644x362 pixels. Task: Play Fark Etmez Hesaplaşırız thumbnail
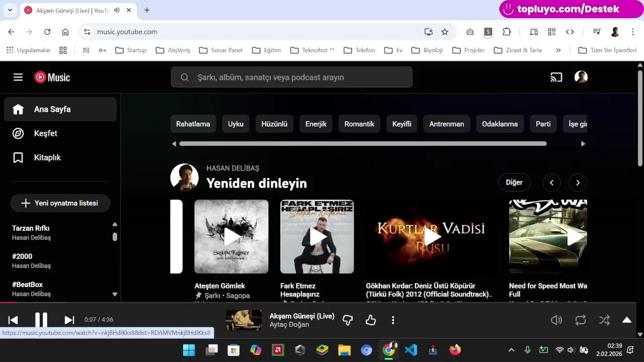317,236
